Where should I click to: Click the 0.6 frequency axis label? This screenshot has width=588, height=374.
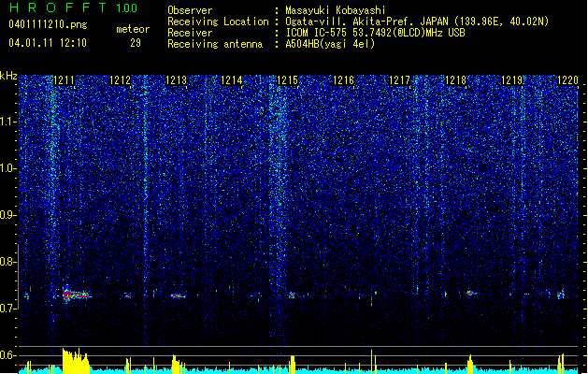tap(8, 355)
